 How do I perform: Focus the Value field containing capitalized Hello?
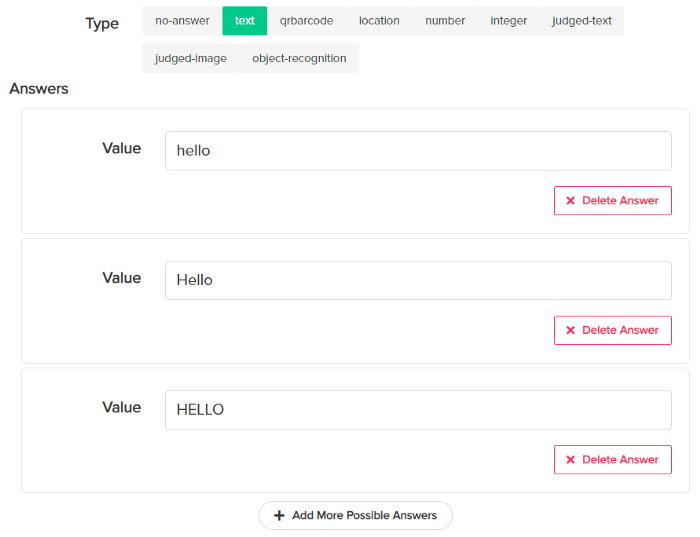click(x=418, y=280)
